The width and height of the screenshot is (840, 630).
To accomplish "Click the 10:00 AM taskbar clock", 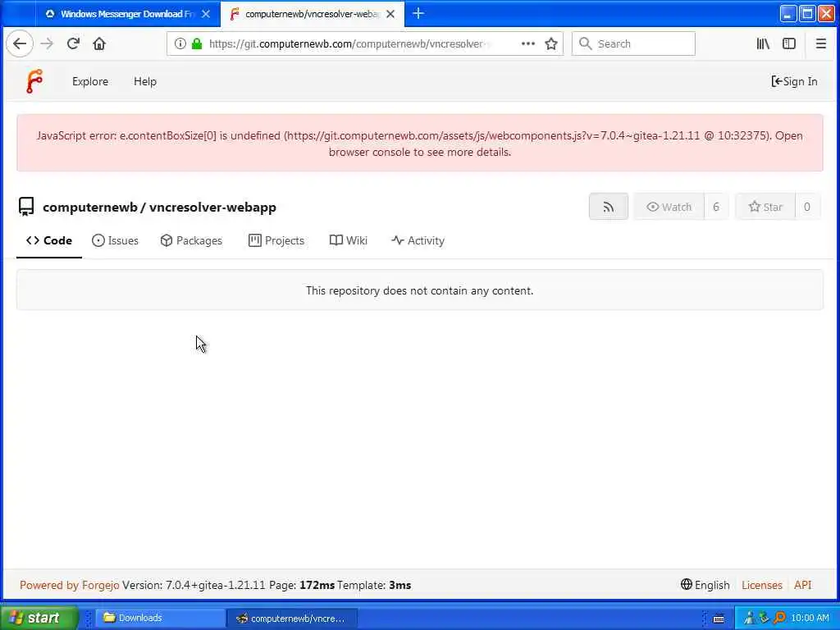I will click(x=810, y=619).
